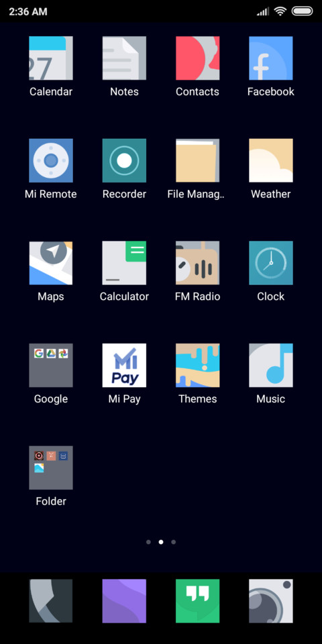Open the Phone dialer in the dock
322x644 pixels.
[x=51, y=601]
